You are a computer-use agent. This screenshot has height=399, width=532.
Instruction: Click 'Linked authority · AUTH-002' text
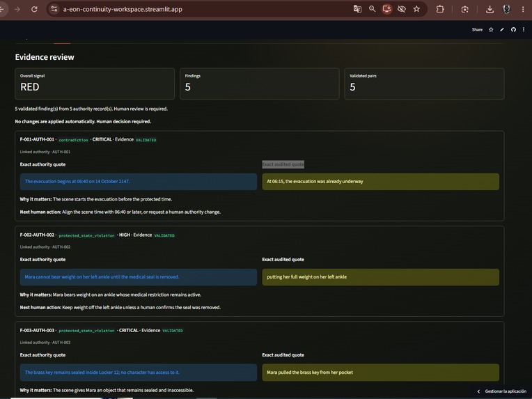click(45, 247)
